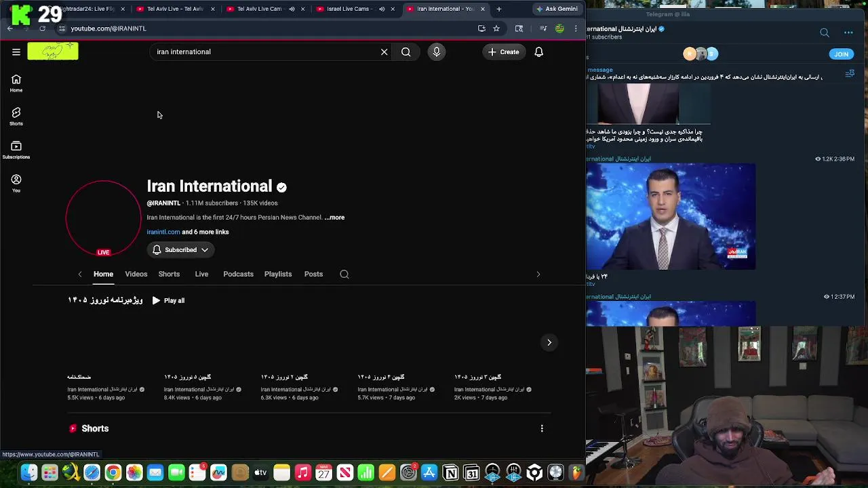Screen dimensions: 868x488
Task: Open video with 5.5K views
Action: [106, 359]
